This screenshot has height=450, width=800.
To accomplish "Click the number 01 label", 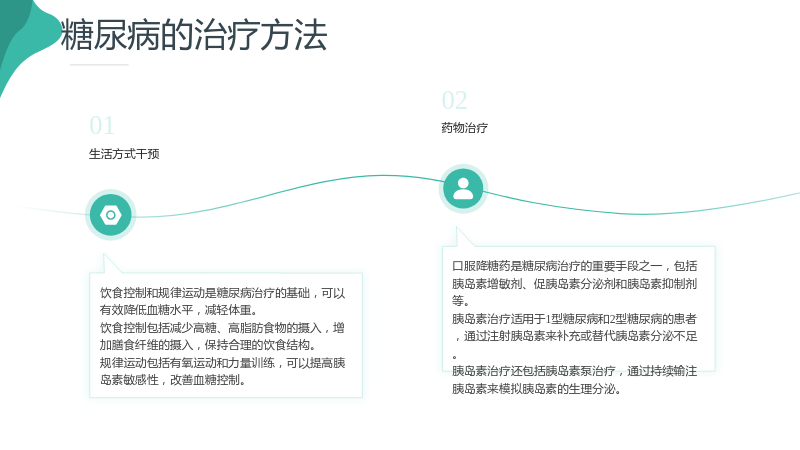I will (102, 126).
